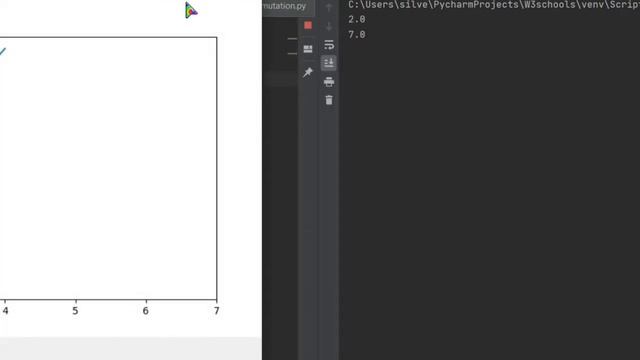The width and height of the screenshot is (640, 360).
Task: Select the 2.0 console output line
Action: [357, 19]
